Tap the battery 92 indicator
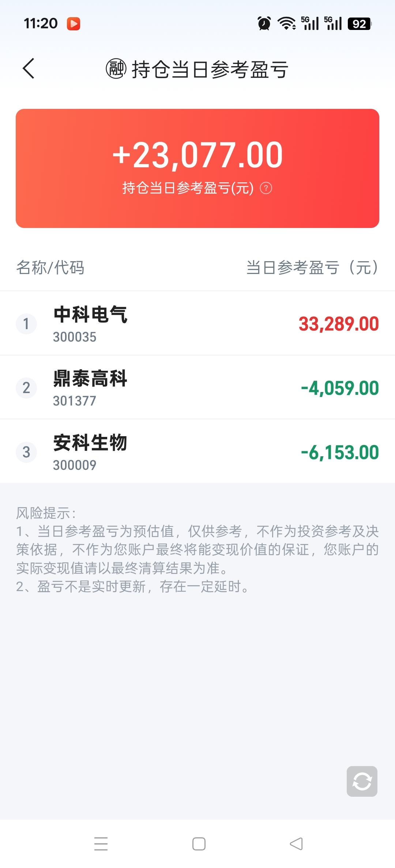The width and height of the screenshot is (395, 868). point(360,24)
